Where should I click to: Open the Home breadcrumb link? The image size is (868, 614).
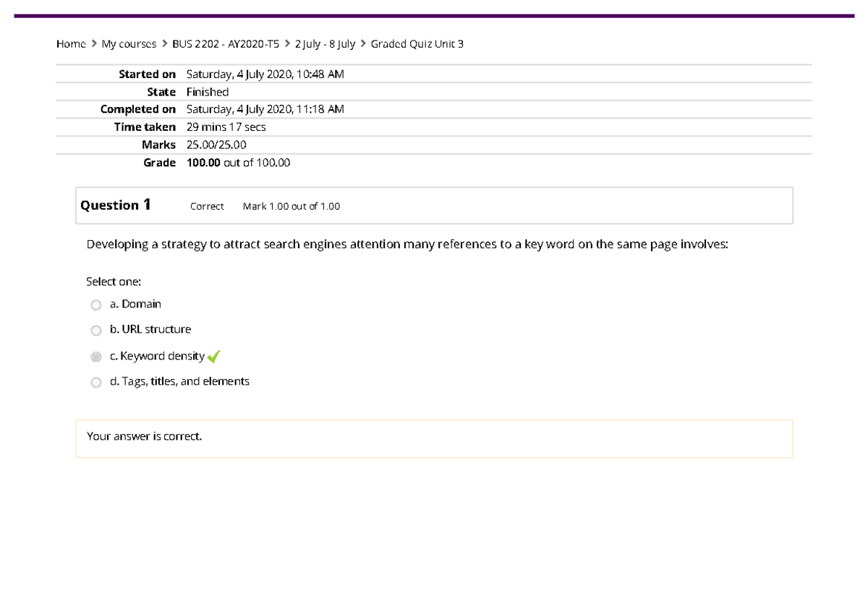click(x=69, y=43)
